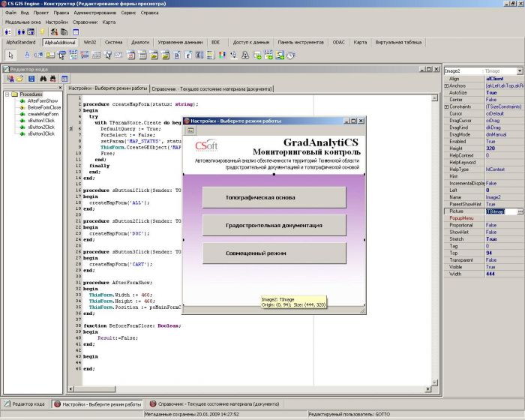Toggle code folding marker at line 6

point(70,128)
